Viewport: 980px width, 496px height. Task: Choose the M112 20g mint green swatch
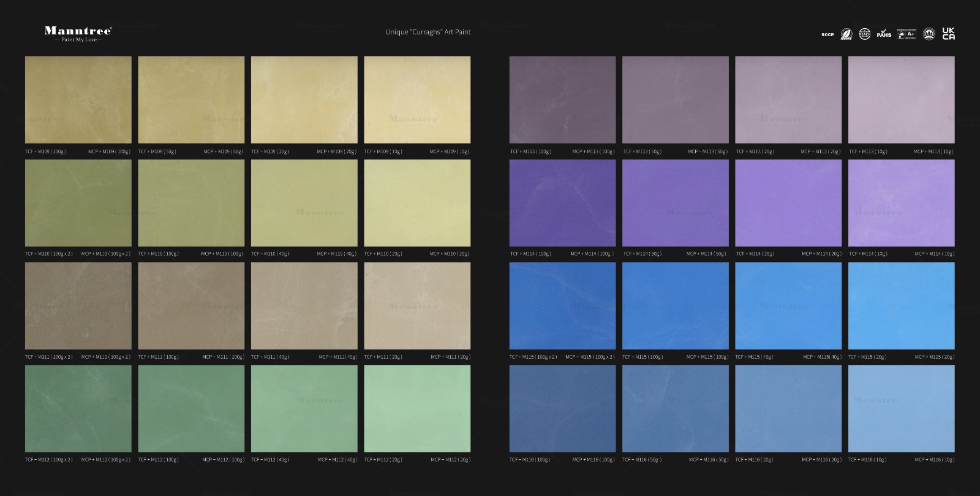click(x=417, y=408)
